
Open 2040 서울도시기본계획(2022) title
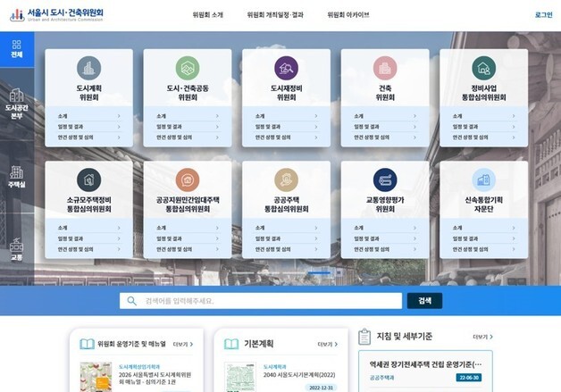[299, 375]
